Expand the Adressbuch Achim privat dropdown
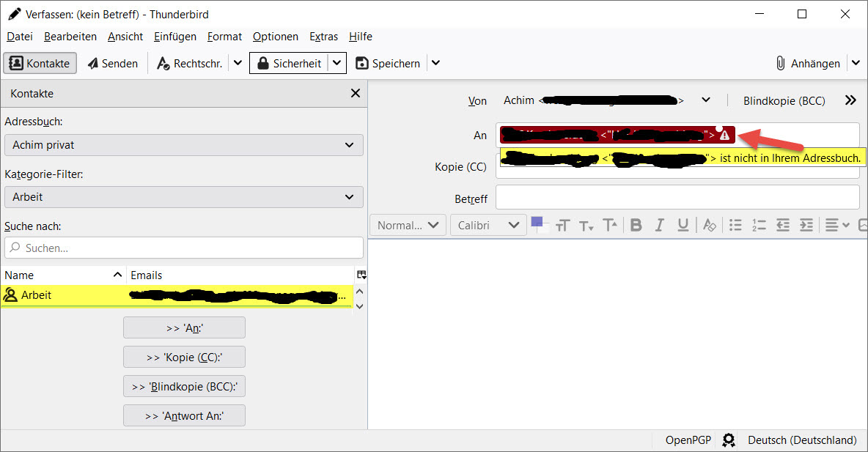The height and width of the screenshot is (452, 868). point(184,145)
